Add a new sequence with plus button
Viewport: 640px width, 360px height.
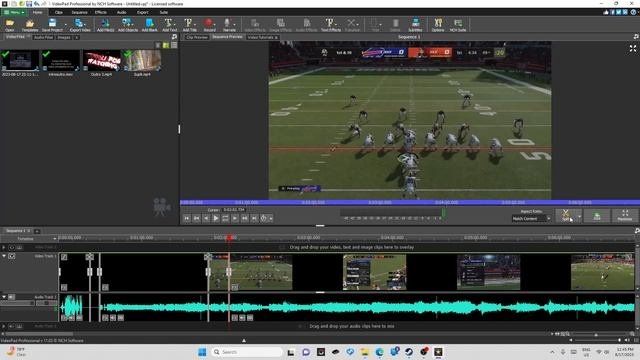click(37, 231)
